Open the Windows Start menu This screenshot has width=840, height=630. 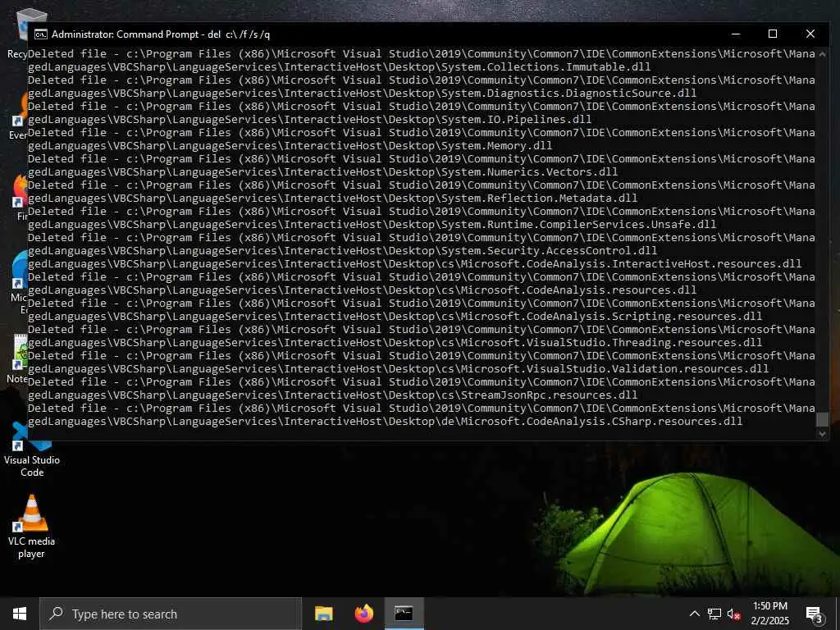coord(20,614)
